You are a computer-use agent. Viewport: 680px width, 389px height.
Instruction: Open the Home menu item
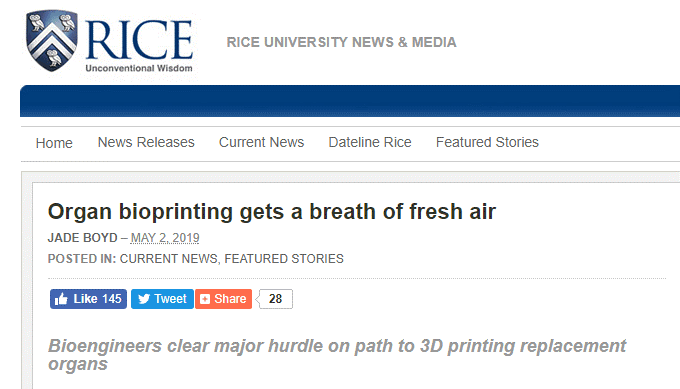click(x=54, y=143)
